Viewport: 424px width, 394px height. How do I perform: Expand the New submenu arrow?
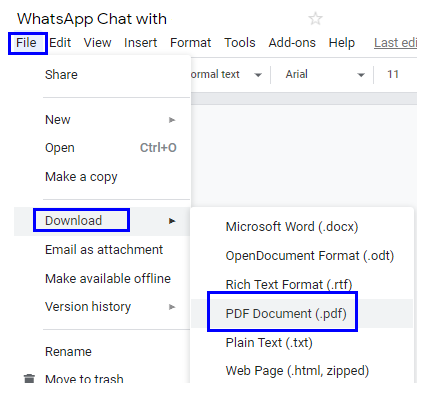pos(172,120)
